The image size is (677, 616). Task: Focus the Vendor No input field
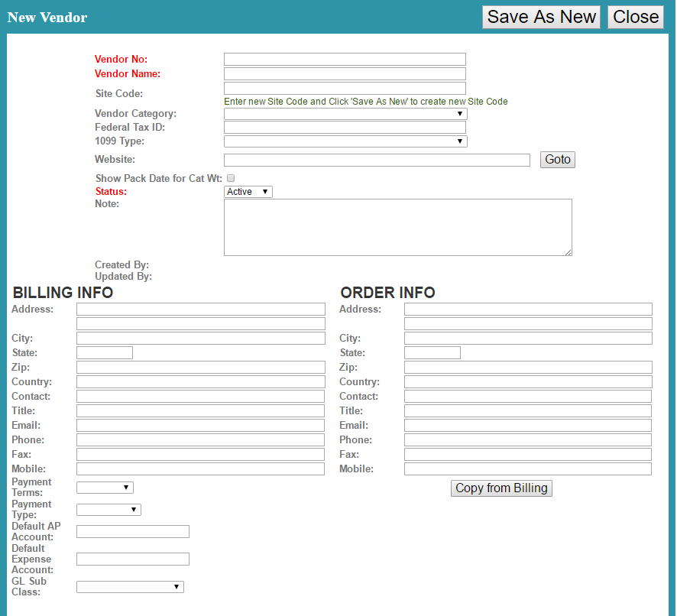tap(345, 60)
